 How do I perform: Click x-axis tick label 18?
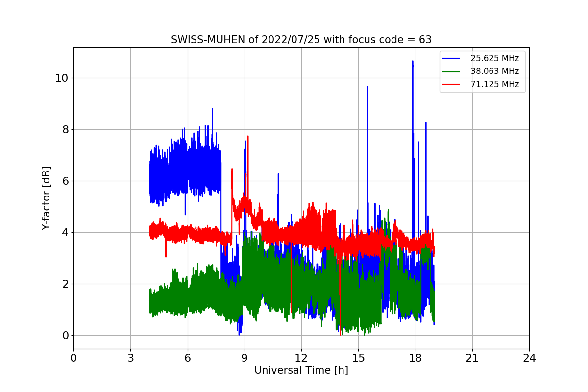415,358
